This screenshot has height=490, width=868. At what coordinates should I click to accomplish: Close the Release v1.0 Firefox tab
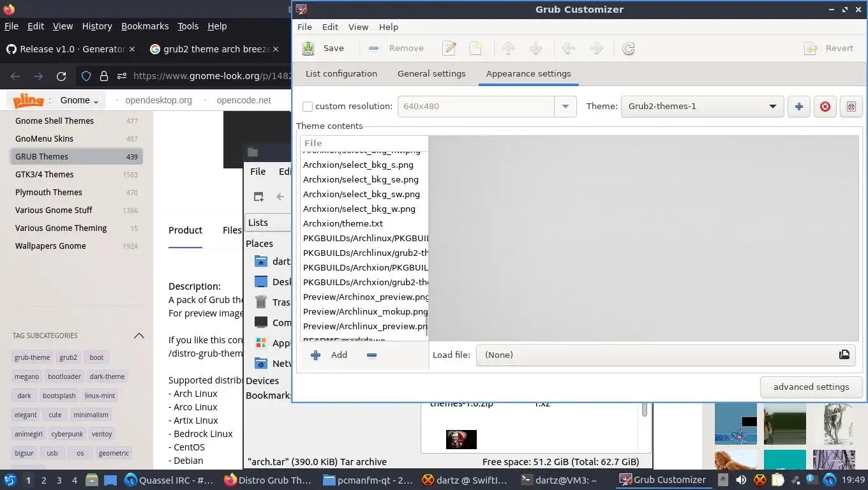[132, 49]
